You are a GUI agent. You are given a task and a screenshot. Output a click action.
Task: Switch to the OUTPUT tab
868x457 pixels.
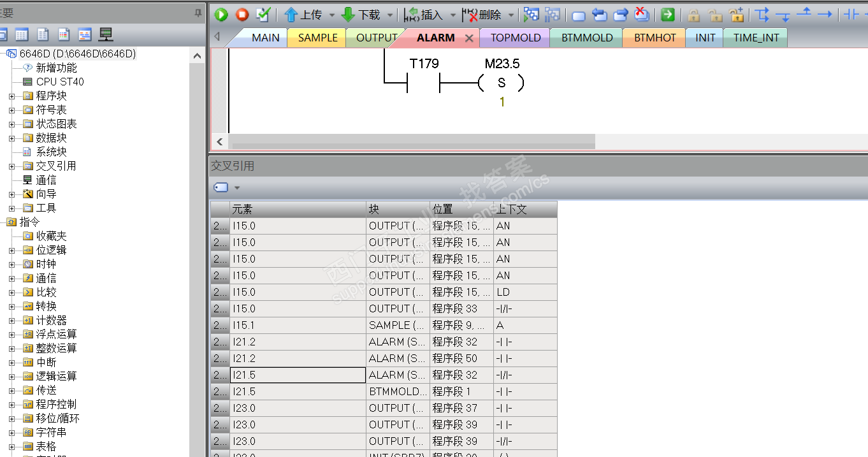pyautogui.click(x=376, y=38)
